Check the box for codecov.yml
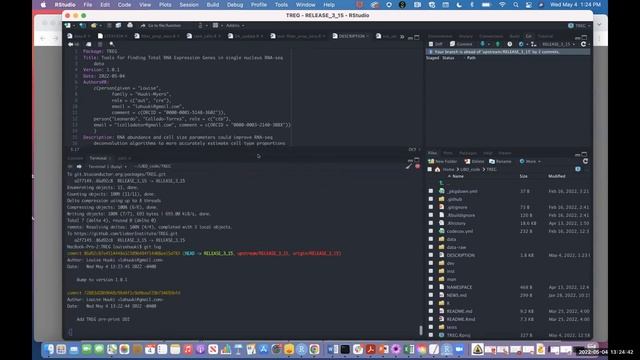Image resolution: width=640 pixels, height=360 pixels. (431, 231)
